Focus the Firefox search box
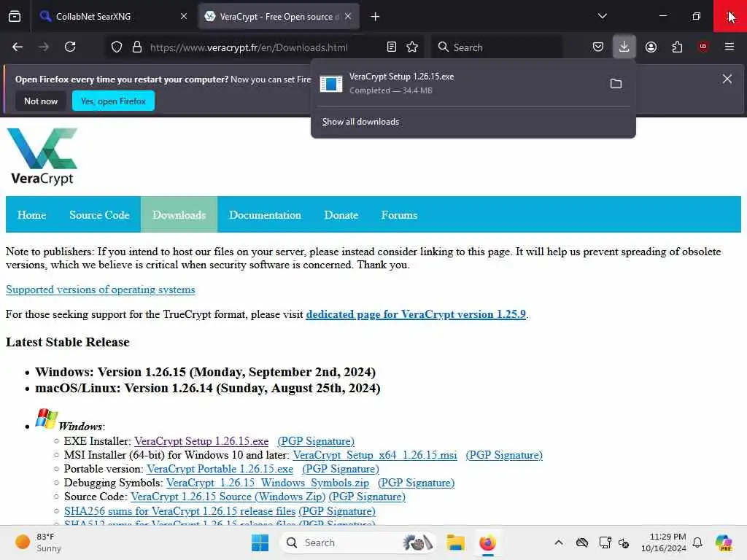Image resolution: width=747 pixels, height=560 pixels. point(495,47)
